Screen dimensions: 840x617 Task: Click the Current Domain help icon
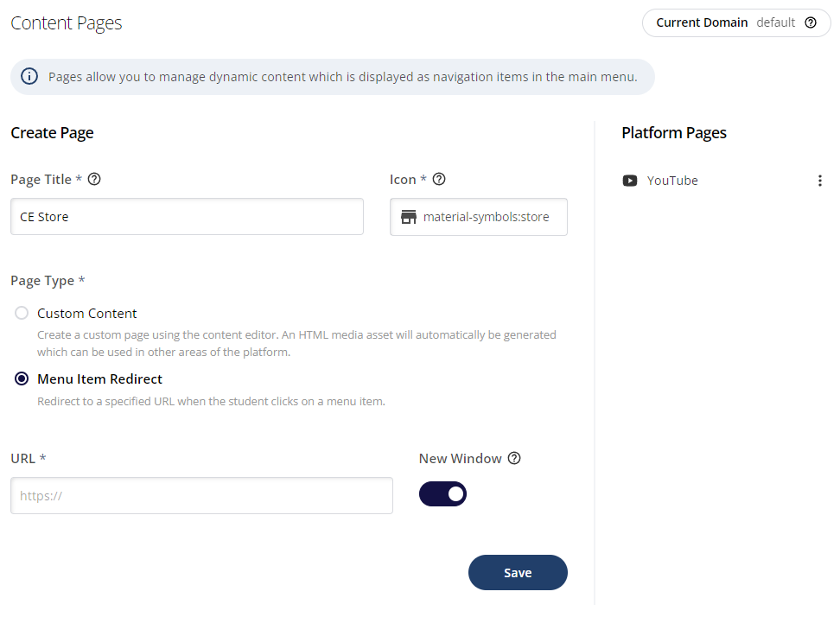coord(811,22)
